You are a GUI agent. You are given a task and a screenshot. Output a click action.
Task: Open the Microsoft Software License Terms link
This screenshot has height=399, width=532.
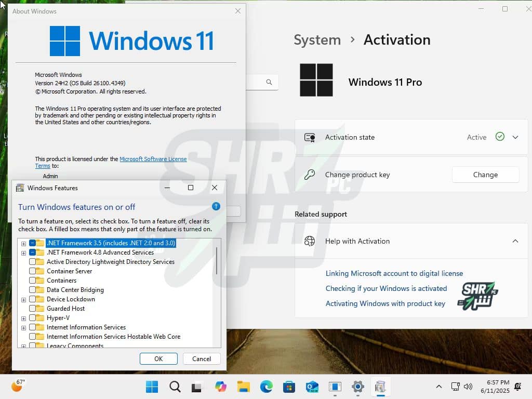click(153, 159)
